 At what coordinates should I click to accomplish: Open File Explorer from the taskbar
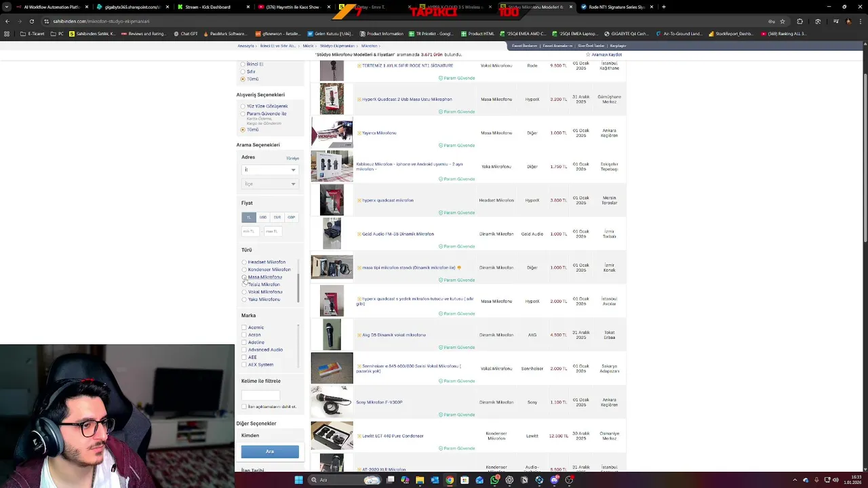click(x=420, y=480)
